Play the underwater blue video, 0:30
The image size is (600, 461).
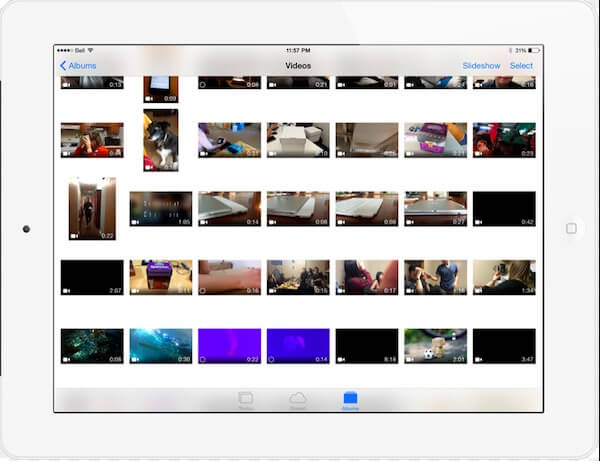[161, 345]
